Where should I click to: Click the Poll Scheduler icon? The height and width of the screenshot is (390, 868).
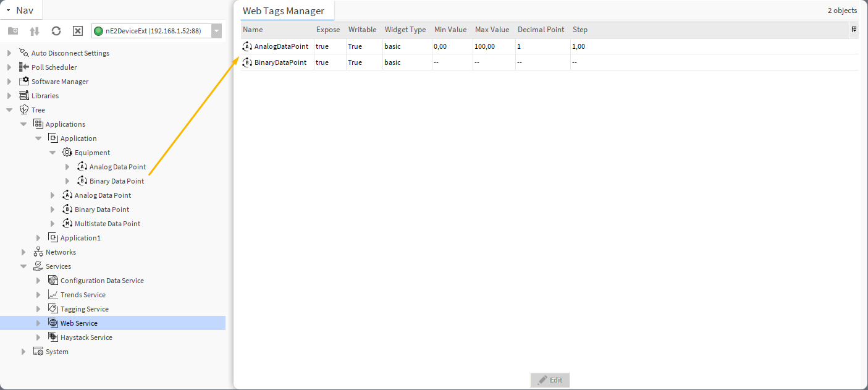coord(22,67)
